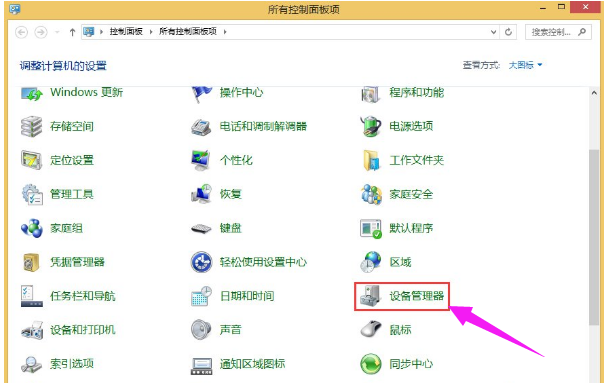Screen dimensions: 604x383
Task: Open the 键盘 keyboard icon
Action: 201,229
